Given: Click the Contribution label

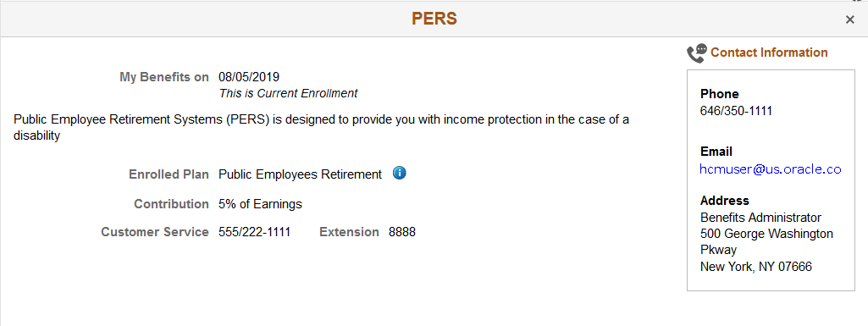Looking at the screenshot, I should 172,204.
